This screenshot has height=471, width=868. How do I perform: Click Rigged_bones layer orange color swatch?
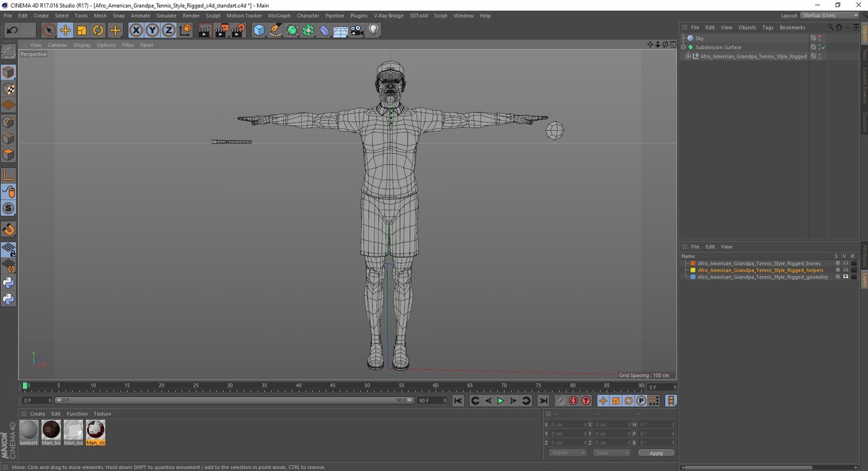[x=693, y=264]
